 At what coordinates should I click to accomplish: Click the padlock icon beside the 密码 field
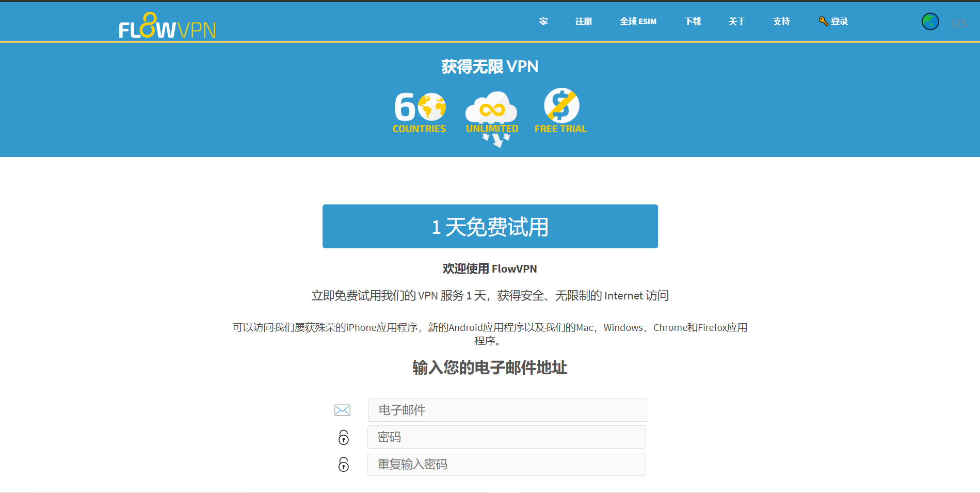pos(343,437)
